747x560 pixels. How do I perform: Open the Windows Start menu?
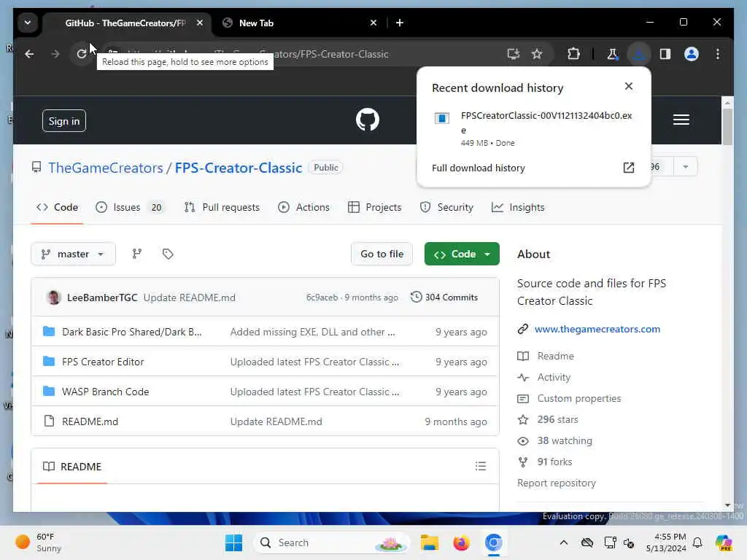point(233,542)
